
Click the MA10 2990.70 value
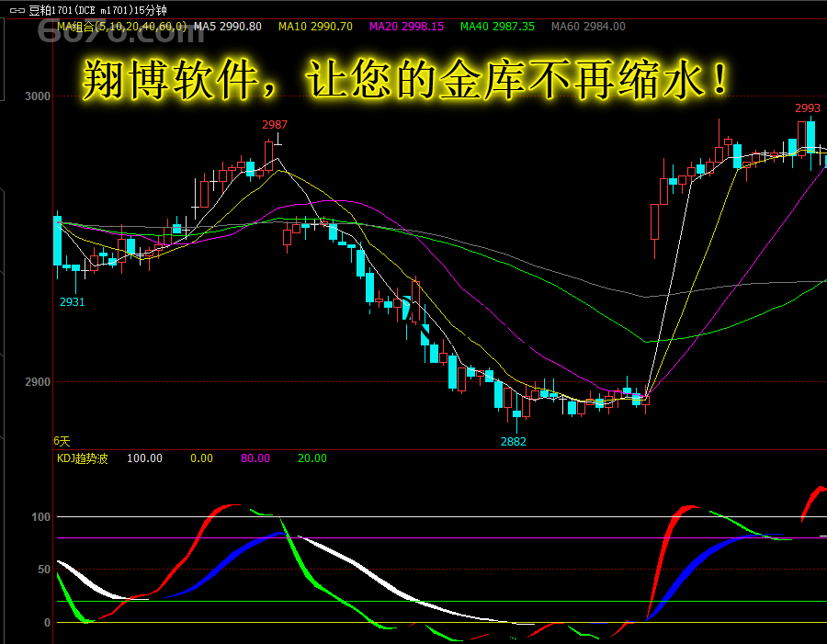[315, 27]
